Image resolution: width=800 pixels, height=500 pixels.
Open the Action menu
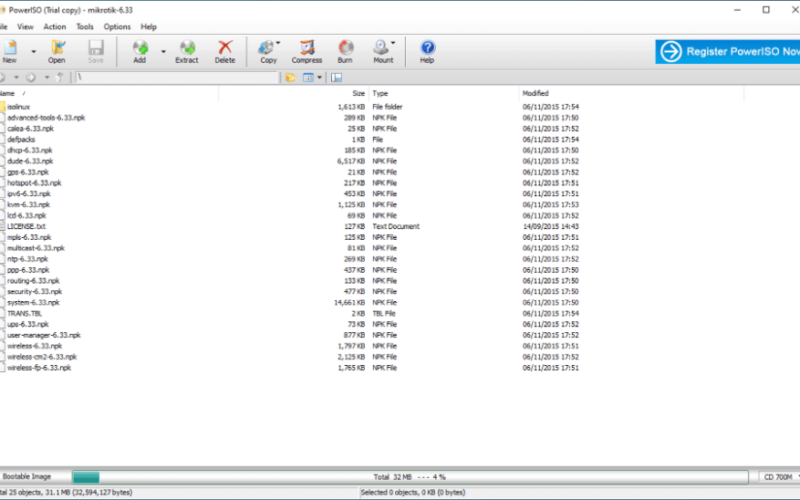click(x=55, y=27)
